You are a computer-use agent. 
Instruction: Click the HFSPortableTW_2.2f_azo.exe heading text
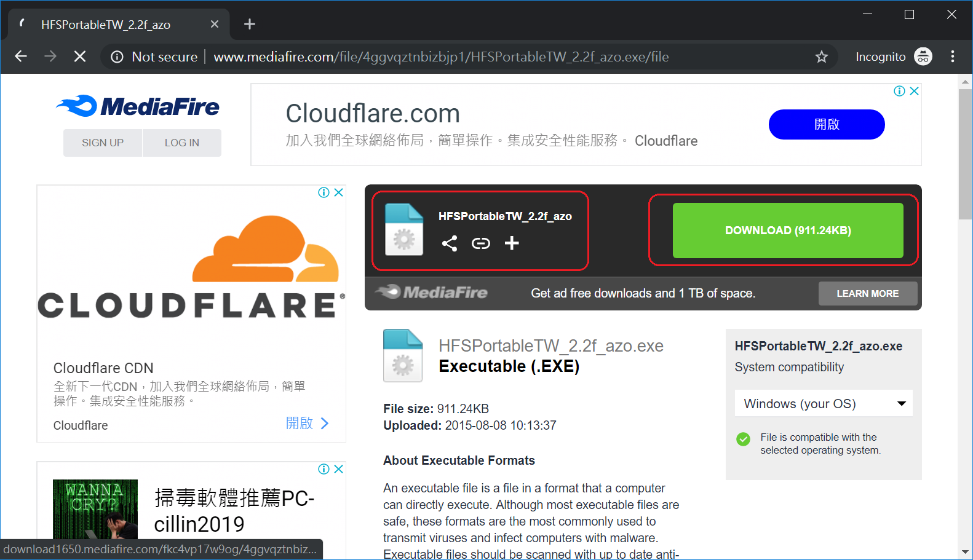tap(551, 346)
